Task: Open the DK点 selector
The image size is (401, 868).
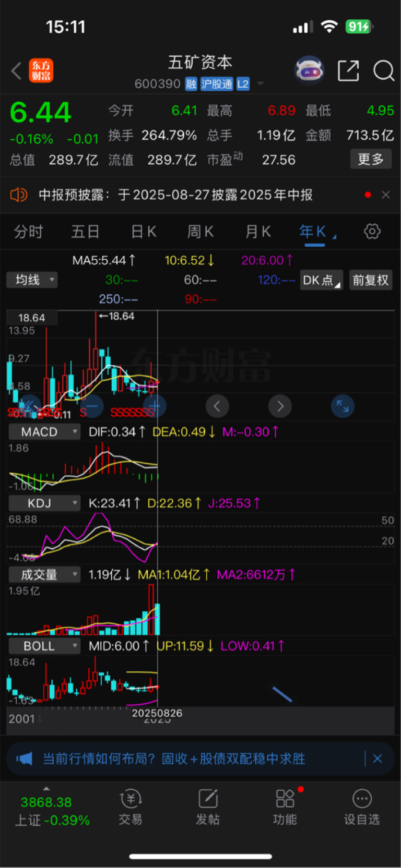Action: [321, 280]
